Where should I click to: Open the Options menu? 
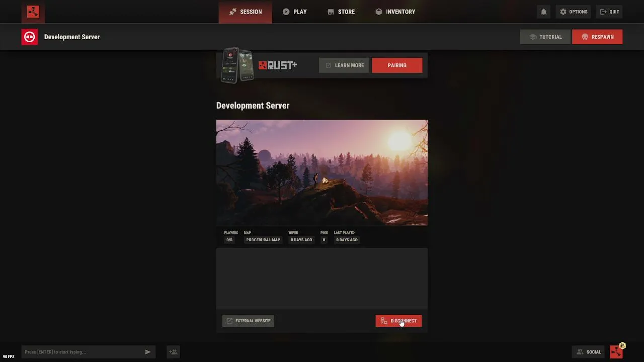574,12
